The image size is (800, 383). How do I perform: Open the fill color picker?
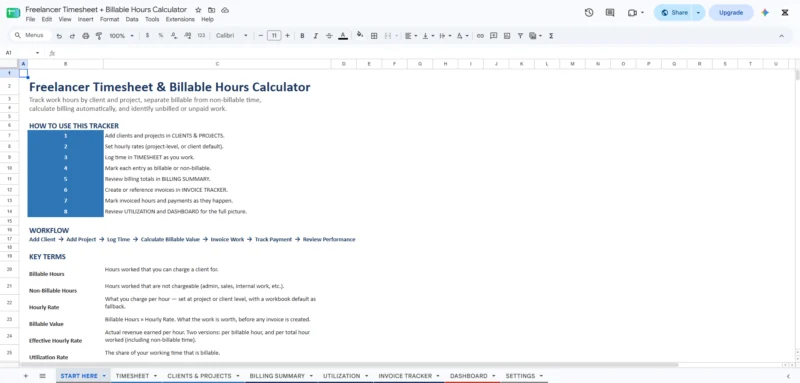click(x=360, y=36)
